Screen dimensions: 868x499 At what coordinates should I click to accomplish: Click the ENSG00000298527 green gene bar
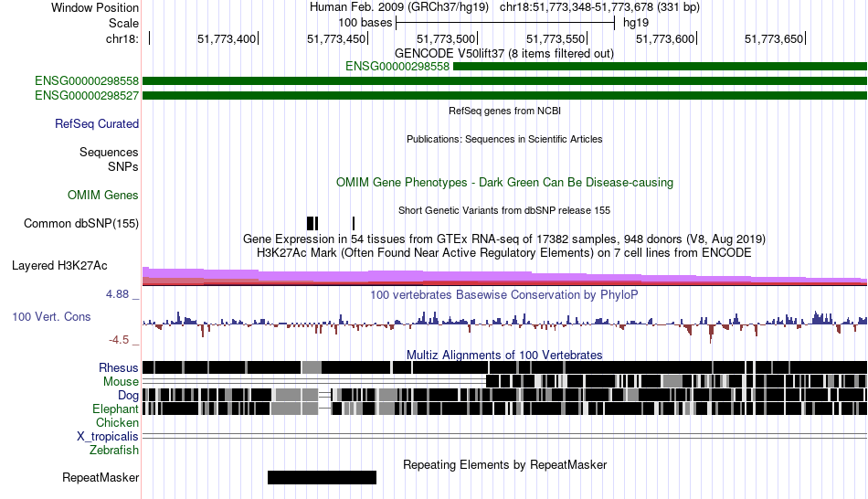504,95
